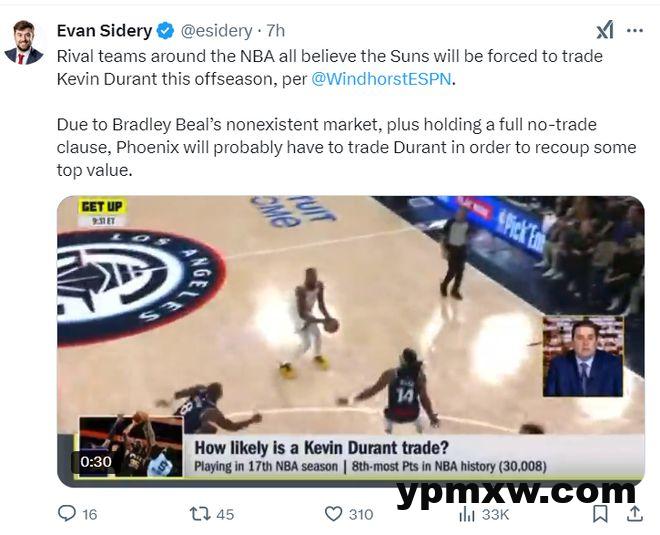The width and height of the screenshot is (660, 535).
Task: Open Evan Sidery's profile picture
Action: [24, 43]
